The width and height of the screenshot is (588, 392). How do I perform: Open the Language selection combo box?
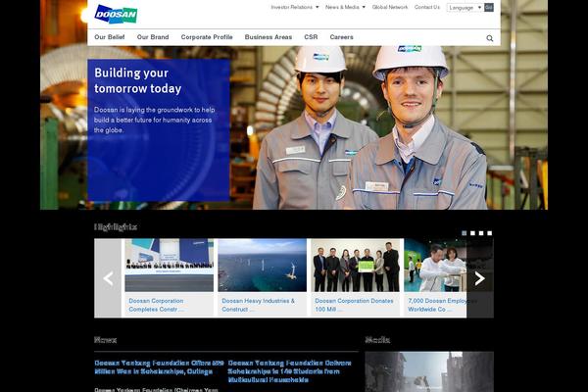[x=464, y=7]
